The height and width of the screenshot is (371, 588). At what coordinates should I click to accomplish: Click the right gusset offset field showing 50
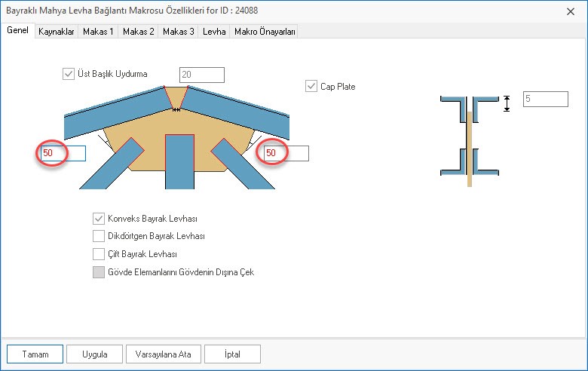pos(286,153)
